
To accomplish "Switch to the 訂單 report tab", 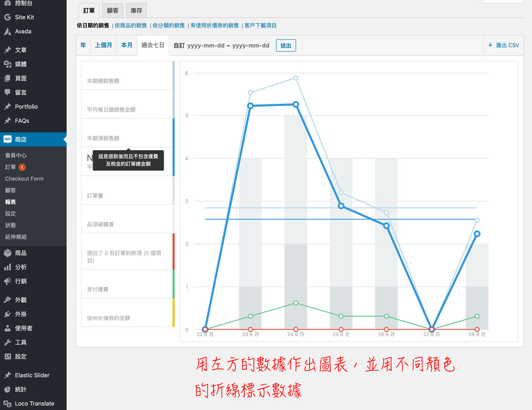I will pos(89,10).
